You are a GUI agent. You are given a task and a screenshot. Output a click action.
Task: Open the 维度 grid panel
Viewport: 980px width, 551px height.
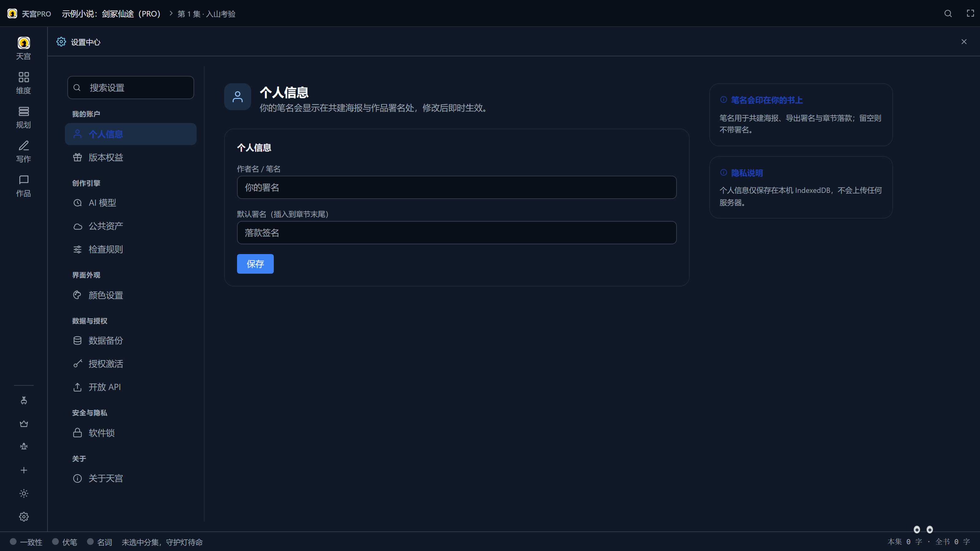(24, 83)
